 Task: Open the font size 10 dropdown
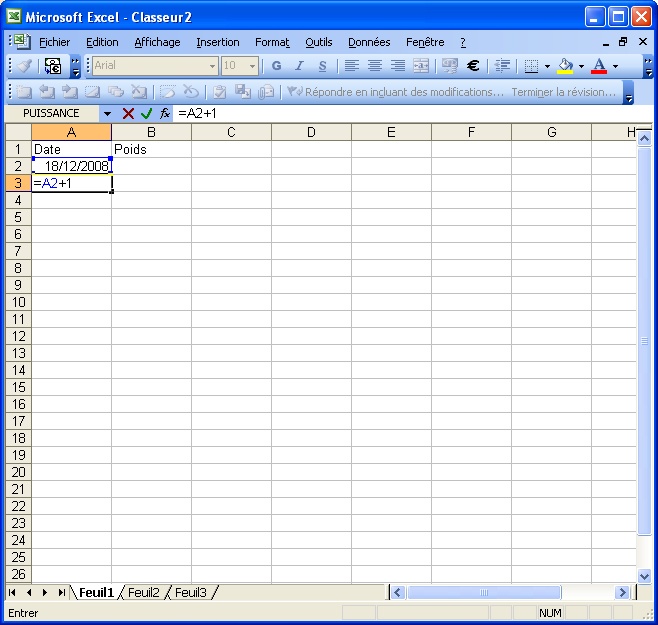coord(252,66)
